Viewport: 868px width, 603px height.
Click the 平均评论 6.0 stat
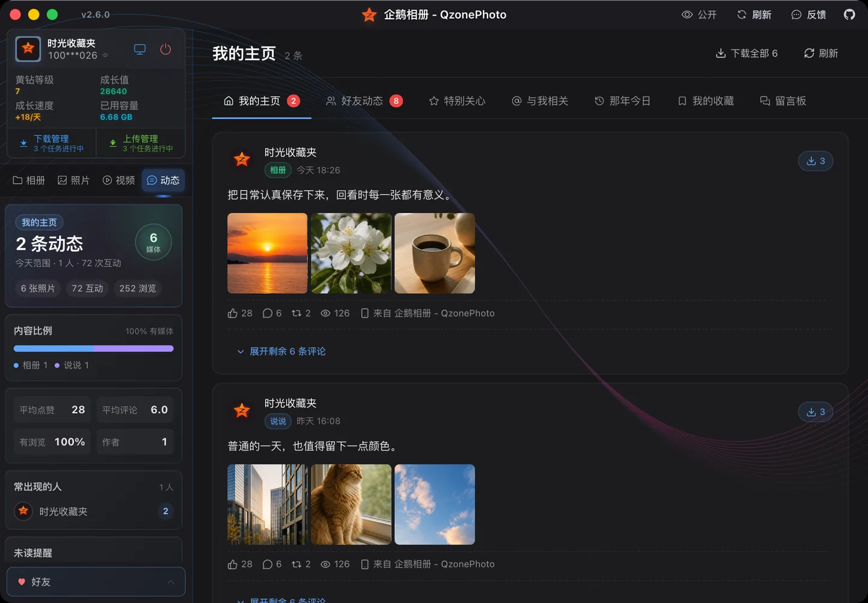coord(135,410)
